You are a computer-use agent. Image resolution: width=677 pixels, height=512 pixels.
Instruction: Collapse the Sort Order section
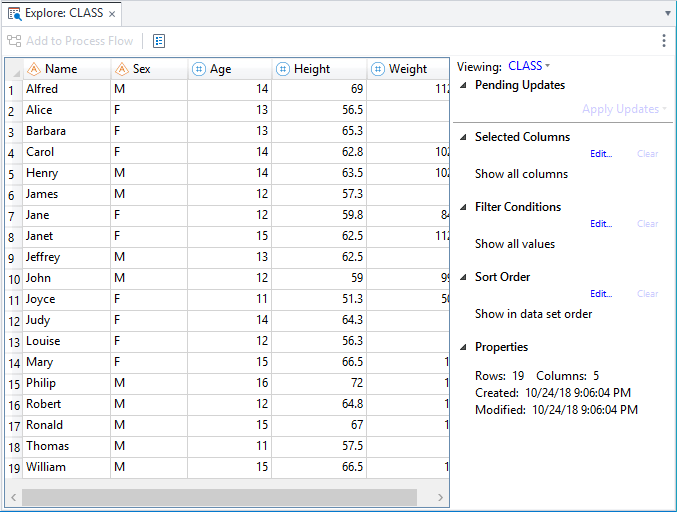(464, 277)
